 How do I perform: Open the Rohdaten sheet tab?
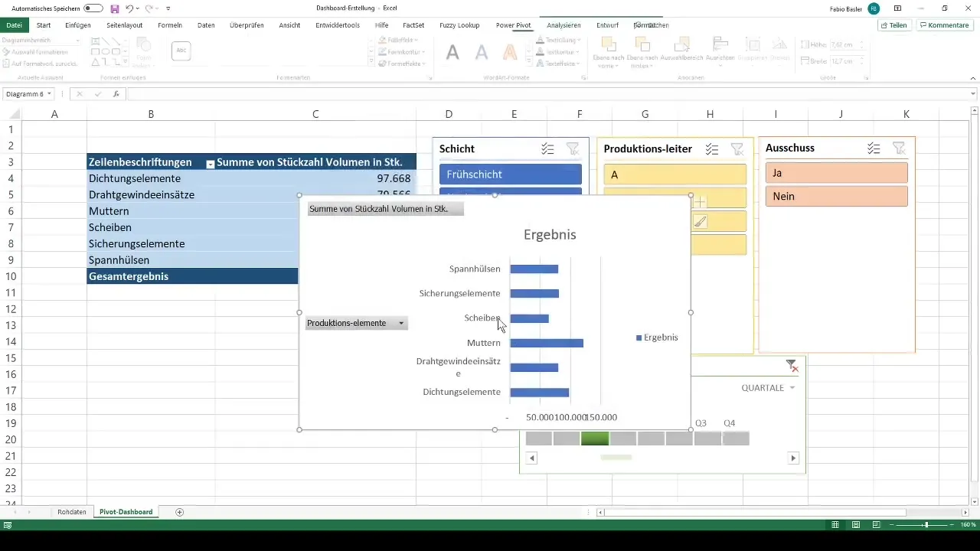coord(72,511)
